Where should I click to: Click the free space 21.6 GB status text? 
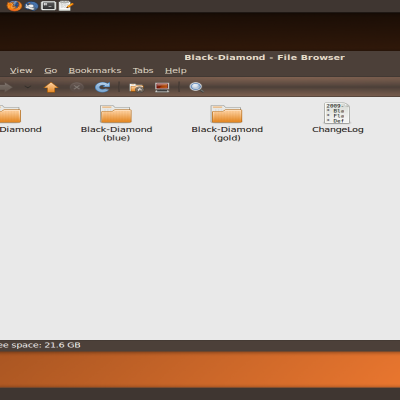40,345
